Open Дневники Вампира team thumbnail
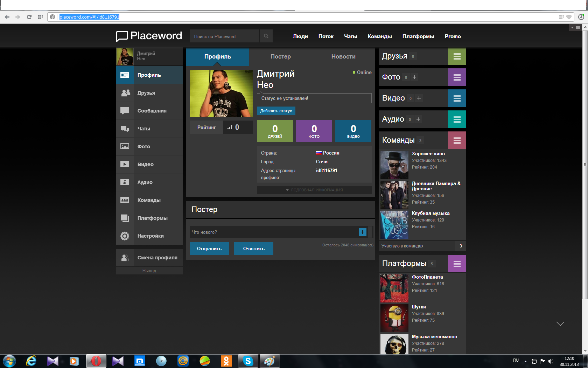 (394, 195)
